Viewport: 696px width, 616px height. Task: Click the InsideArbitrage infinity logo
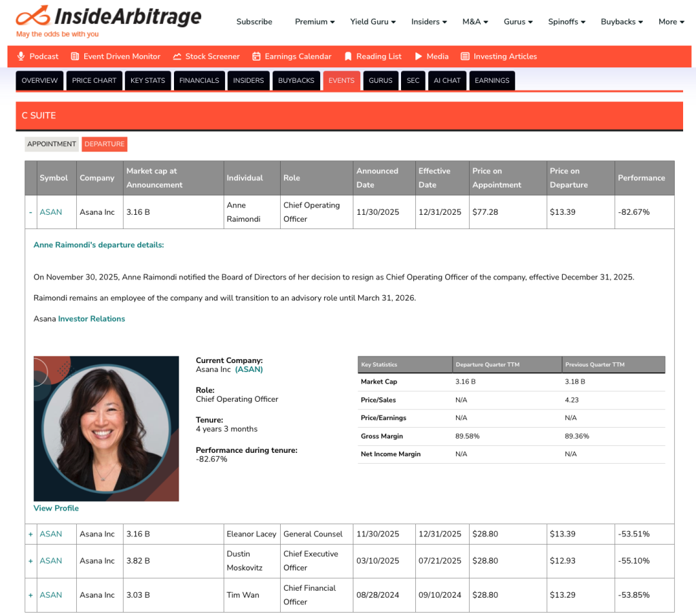(33, 16)
